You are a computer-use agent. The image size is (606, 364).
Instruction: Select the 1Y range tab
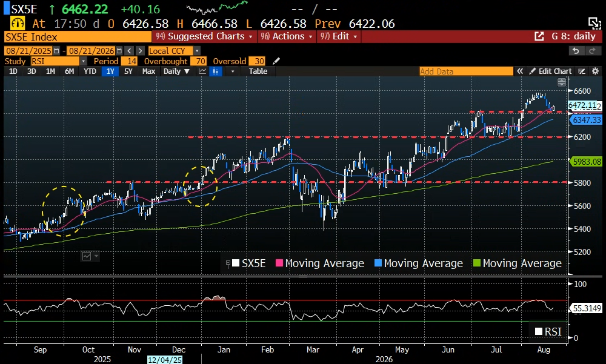(110, 71)
